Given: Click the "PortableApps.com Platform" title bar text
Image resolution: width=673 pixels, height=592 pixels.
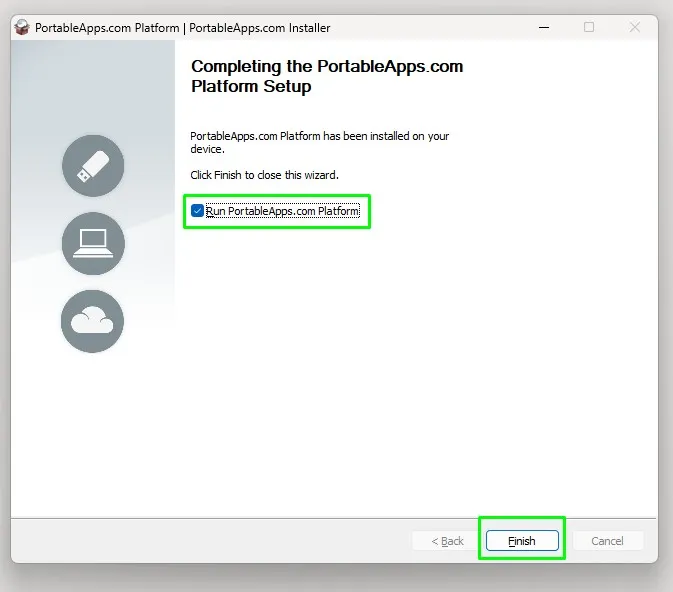Looking at the screenshot, I should [107, 28].
